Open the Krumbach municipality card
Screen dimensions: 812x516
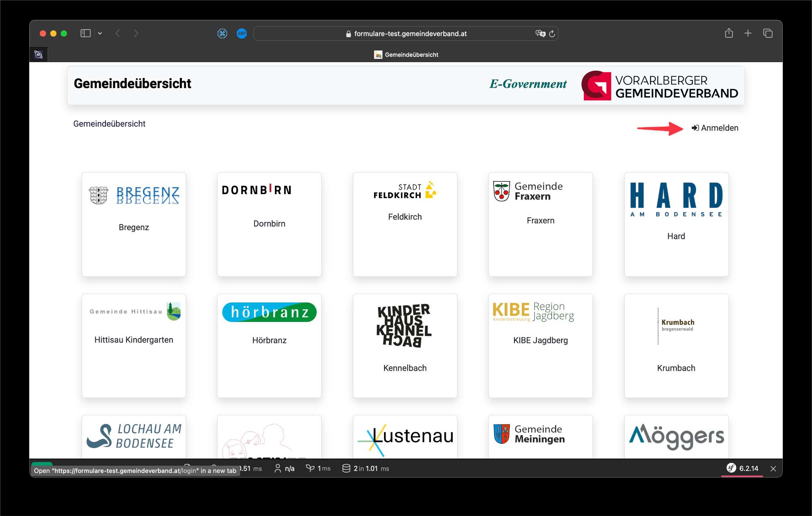[x=676, y=345]
